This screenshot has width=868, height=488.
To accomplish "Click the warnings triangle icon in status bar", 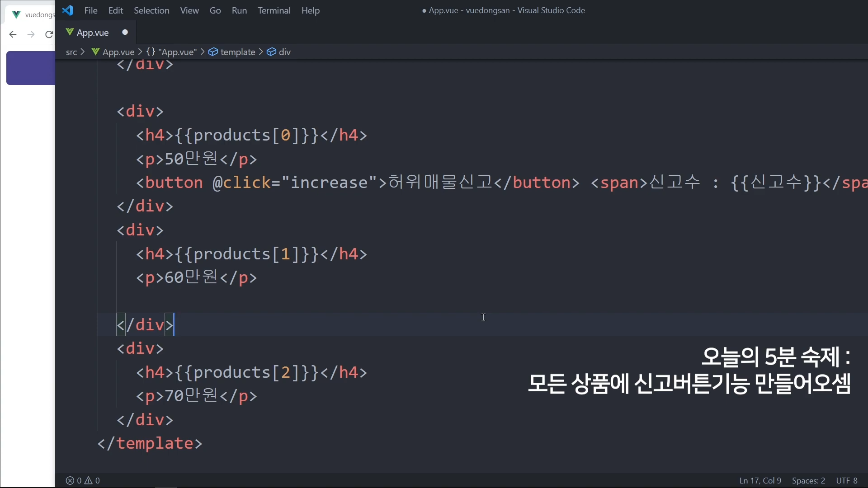I will click(x=89, y=480).
